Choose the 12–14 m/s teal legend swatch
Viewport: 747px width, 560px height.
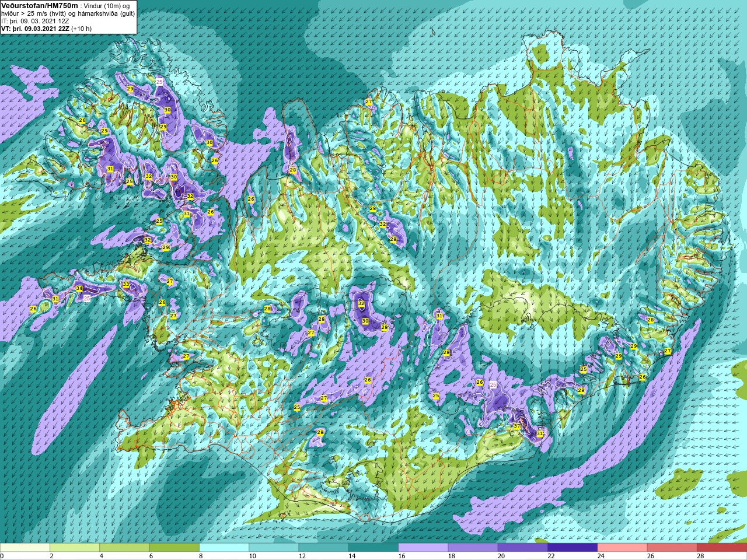point(323,548)
